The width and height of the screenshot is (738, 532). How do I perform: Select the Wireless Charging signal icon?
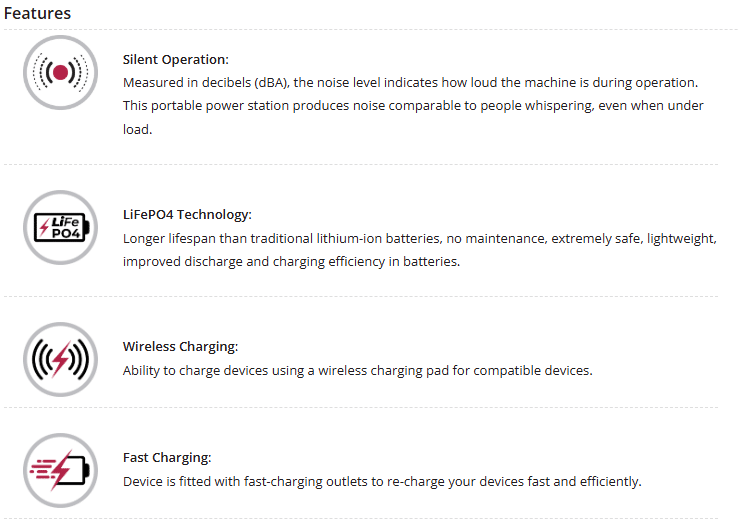coord(61,358)
